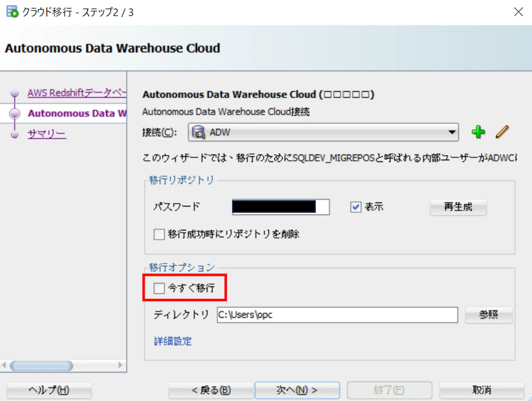Select Autonomous Data Warehouse step in sidebar
The height and width of the screenshot is (401, 532).
[x=77, y=113]
